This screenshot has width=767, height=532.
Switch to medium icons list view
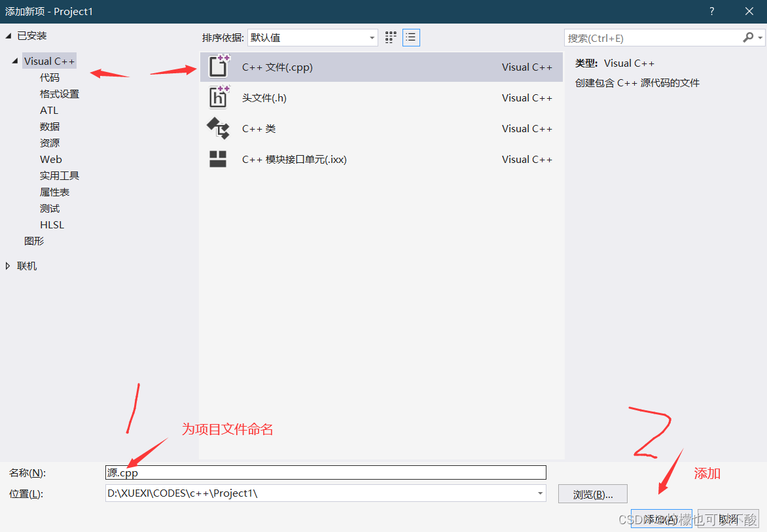[411, 38]
